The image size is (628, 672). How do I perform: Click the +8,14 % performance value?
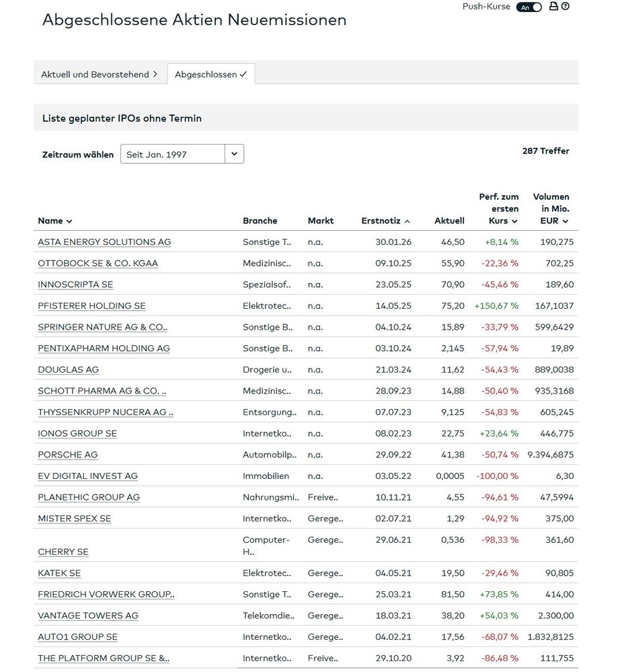click(502, 241)
